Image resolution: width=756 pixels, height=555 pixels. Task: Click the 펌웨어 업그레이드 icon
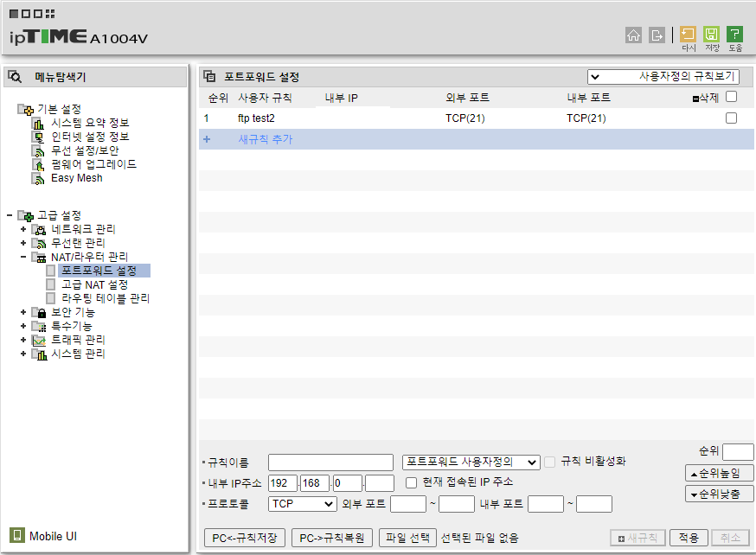38,165
